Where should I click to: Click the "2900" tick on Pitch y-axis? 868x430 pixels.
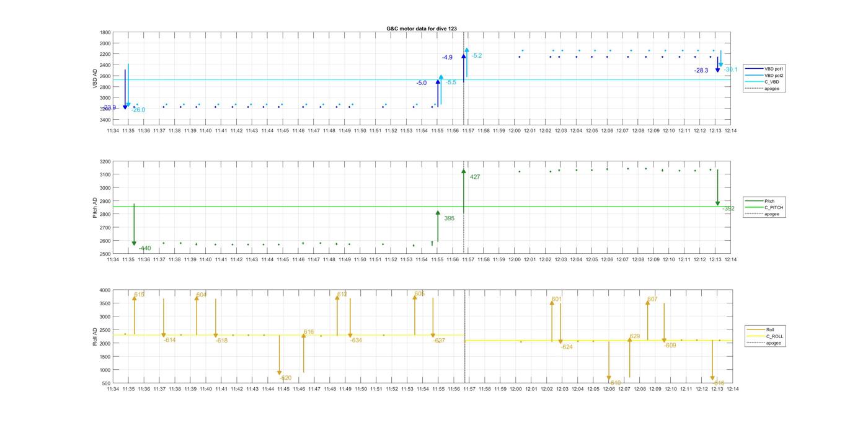[105, 202]
